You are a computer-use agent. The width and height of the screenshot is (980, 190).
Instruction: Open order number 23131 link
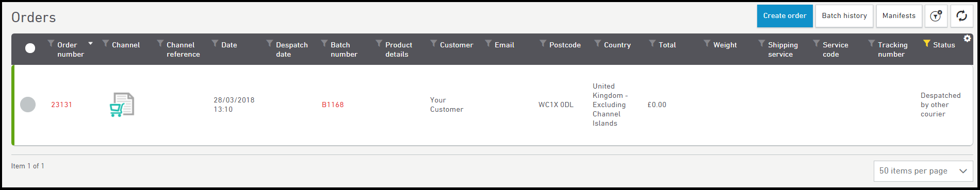[61, 105]
